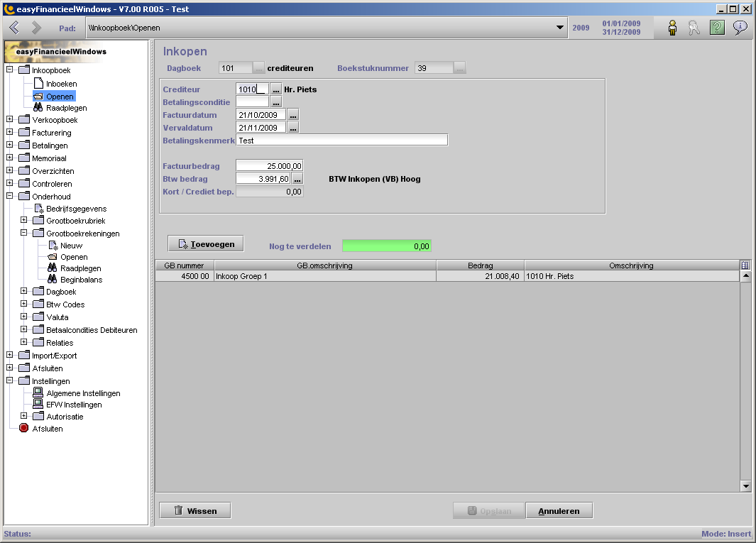The image size is (756, 543).
Task: Open the Crediteur lookup button
Action: (276, 89)
